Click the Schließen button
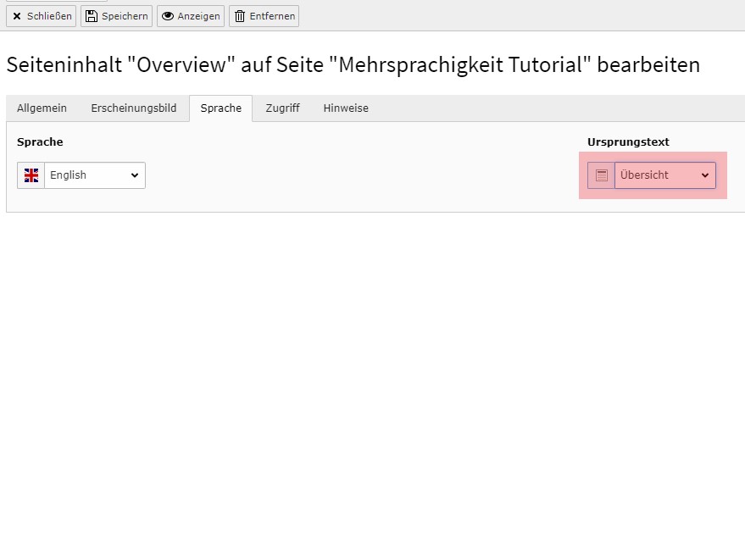 [x=41, y=16]
